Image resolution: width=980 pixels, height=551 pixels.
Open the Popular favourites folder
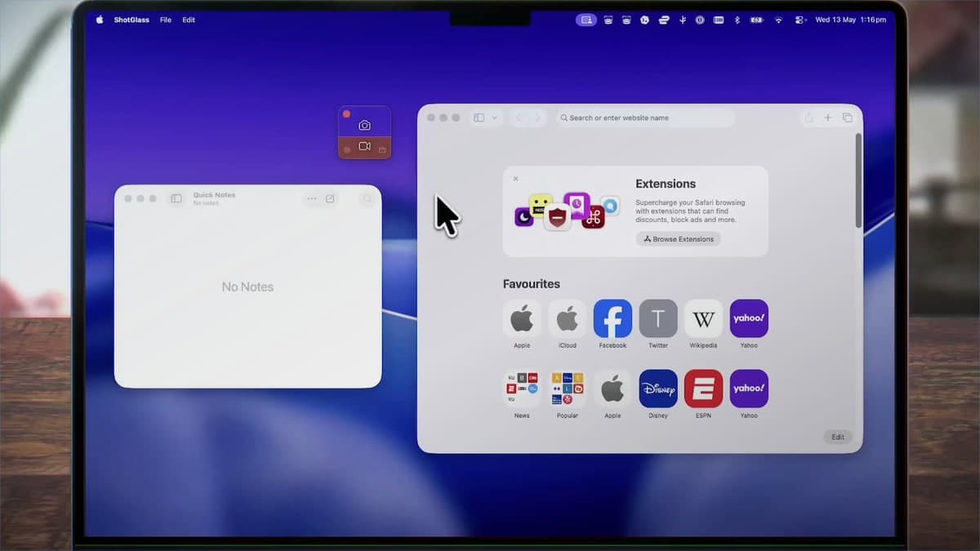pyautogui.click(x=568, y=389)
